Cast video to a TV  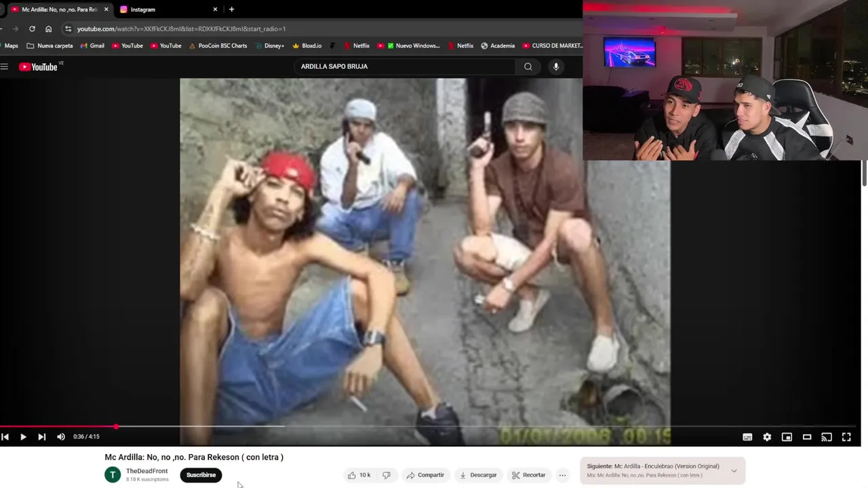tap(827, 437)
